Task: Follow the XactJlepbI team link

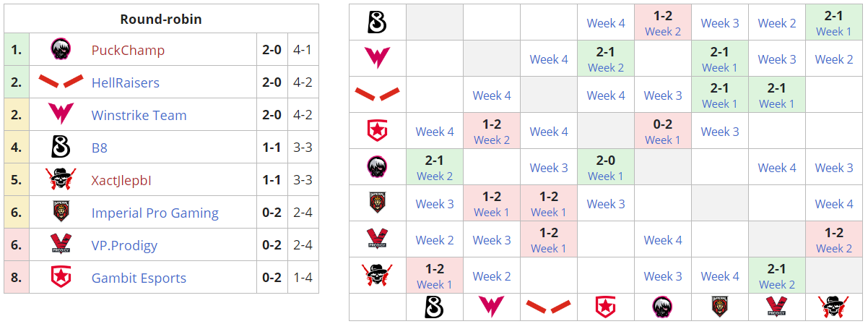Action: tap(122, 180)
